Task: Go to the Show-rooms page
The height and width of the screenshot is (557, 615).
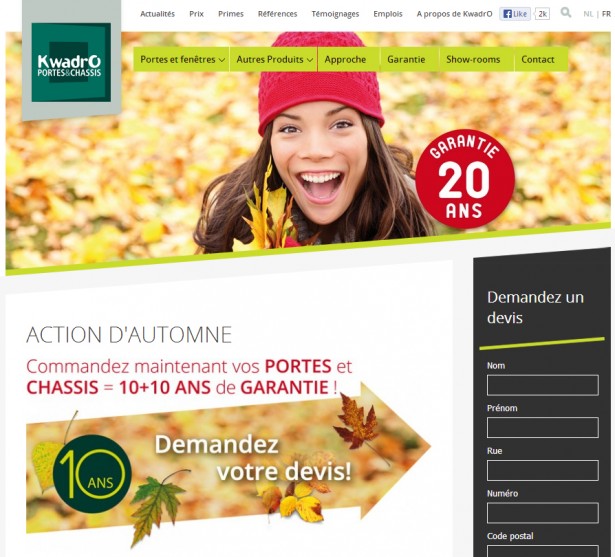Action: coord(473,59)
